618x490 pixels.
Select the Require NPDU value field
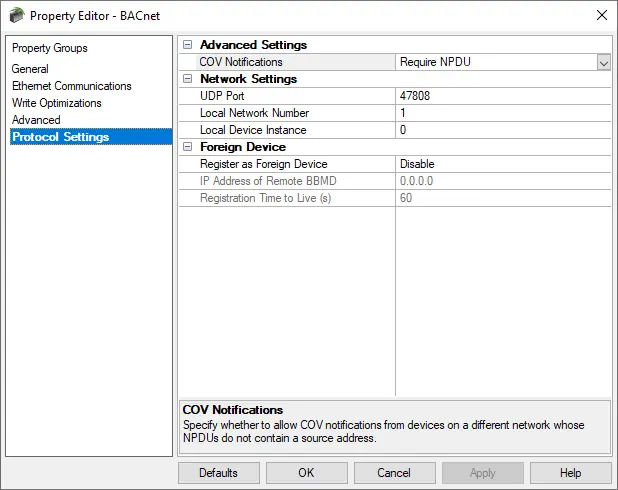pos(496,62)
